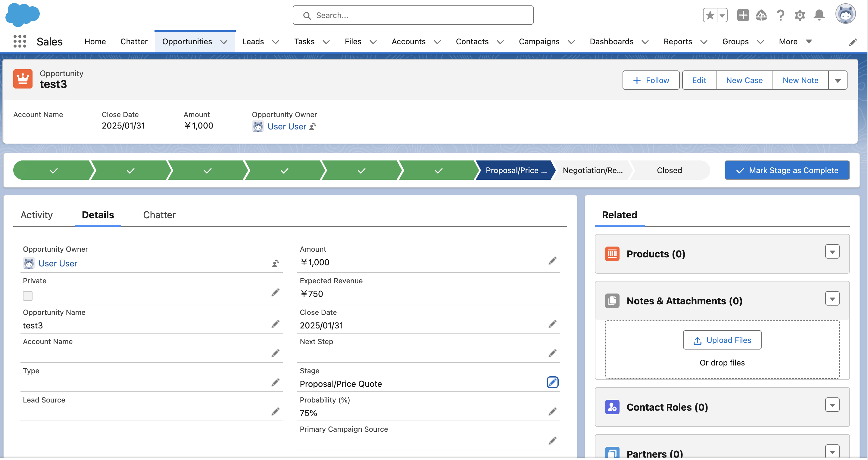
Task: Click the Favorites star icon
Action: (710, 15)
